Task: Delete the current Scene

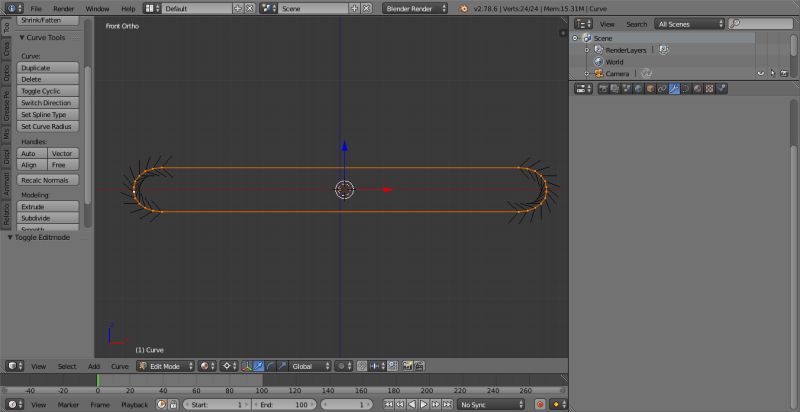Action: 366,9
